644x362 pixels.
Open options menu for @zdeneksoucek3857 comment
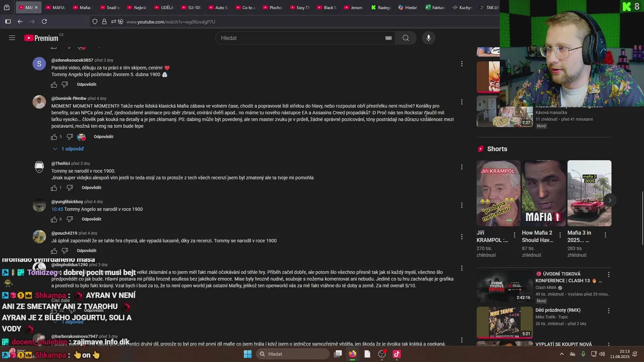point(461,64)
